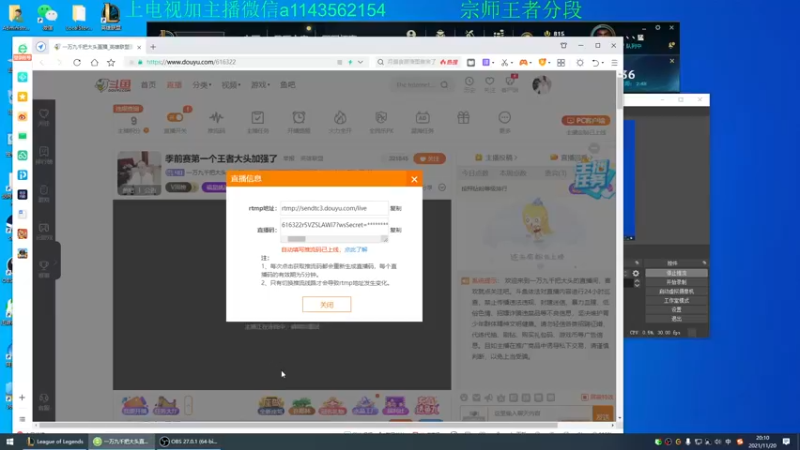Open the AD monitor icon in streamer toolbar
Screen dimensions: 800x450
coord(422,118)
